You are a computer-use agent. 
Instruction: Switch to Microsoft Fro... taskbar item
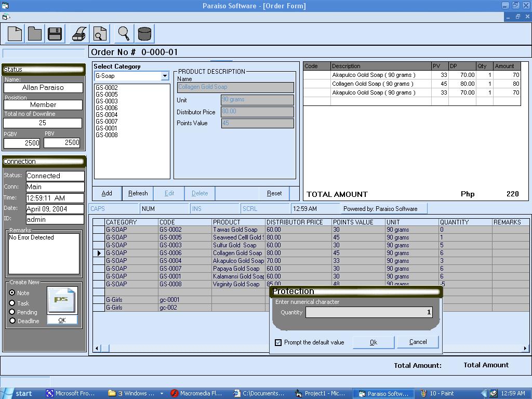pos(71,394)
